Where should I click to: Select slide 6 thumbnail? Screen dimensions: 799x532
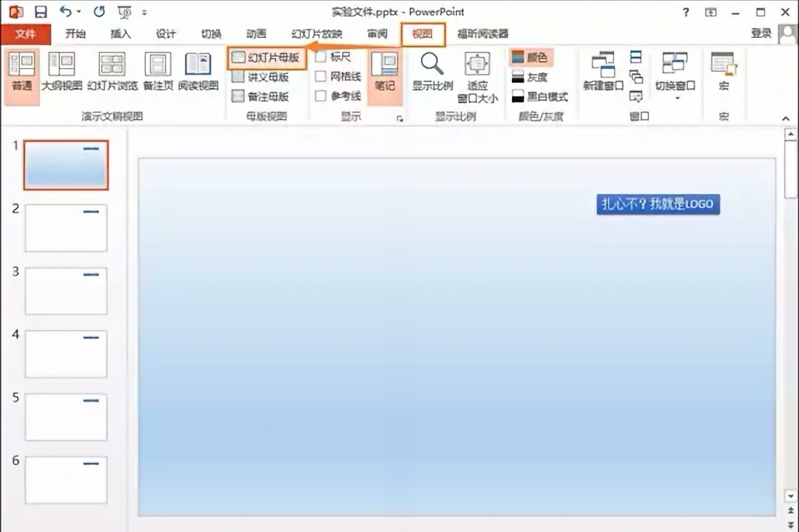pyautogui.click(x=67, y=480)
